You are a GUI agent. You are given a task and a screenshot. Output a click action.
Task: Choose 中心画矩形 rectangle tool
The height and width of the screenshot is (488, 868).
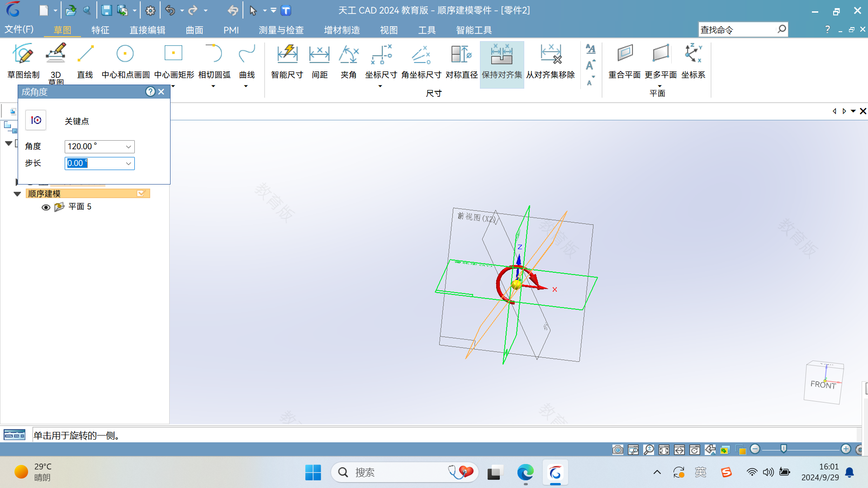point(174,62)
